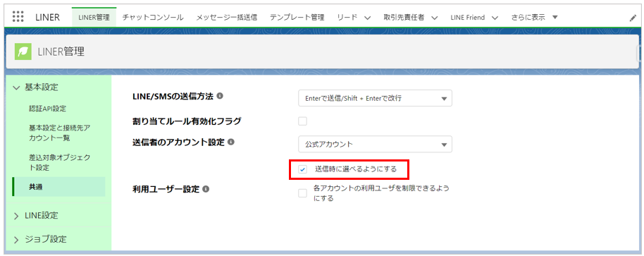Open the リード tab

pyautogui.click(x=347, y=17)
